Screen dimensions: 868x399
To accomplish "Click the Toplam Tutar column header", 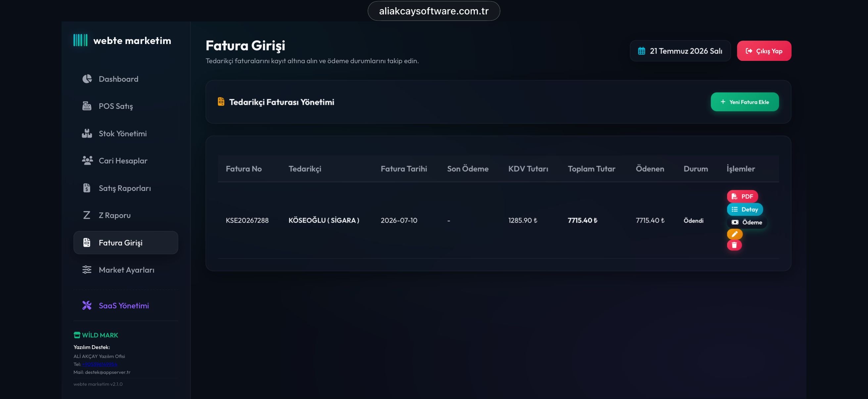I will click(591, 169).
